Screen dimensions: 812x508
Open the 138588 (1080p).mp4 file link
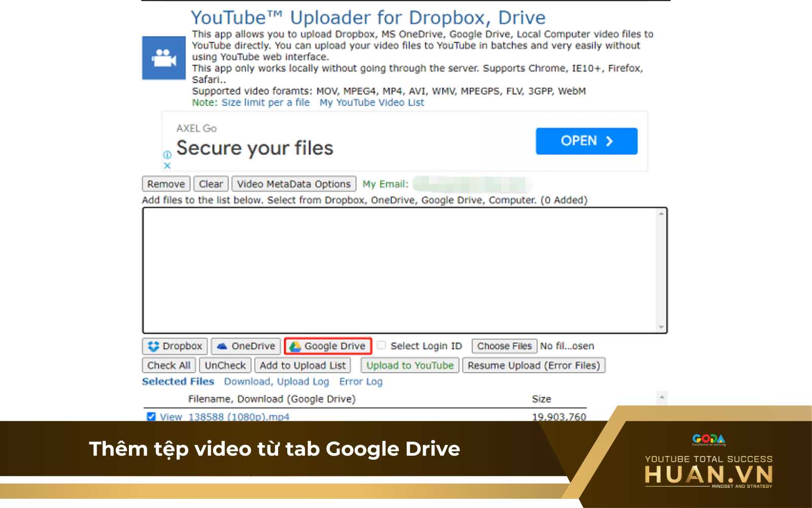(x=239, y=417)
